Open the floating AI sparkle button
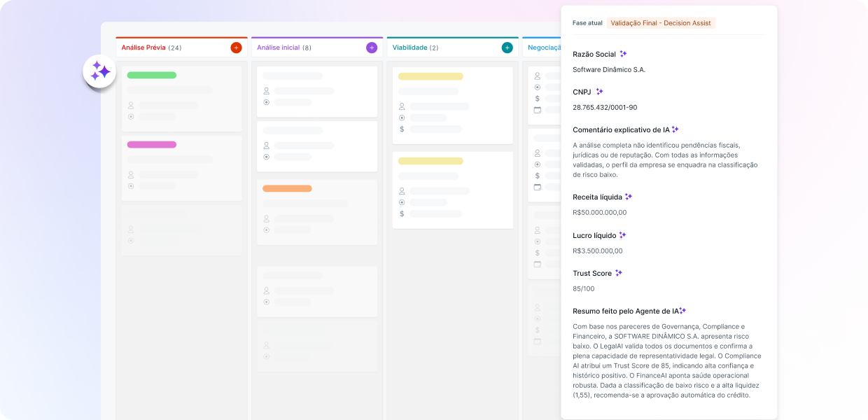This screenshot has width=868, height=420. click(99, 71)
